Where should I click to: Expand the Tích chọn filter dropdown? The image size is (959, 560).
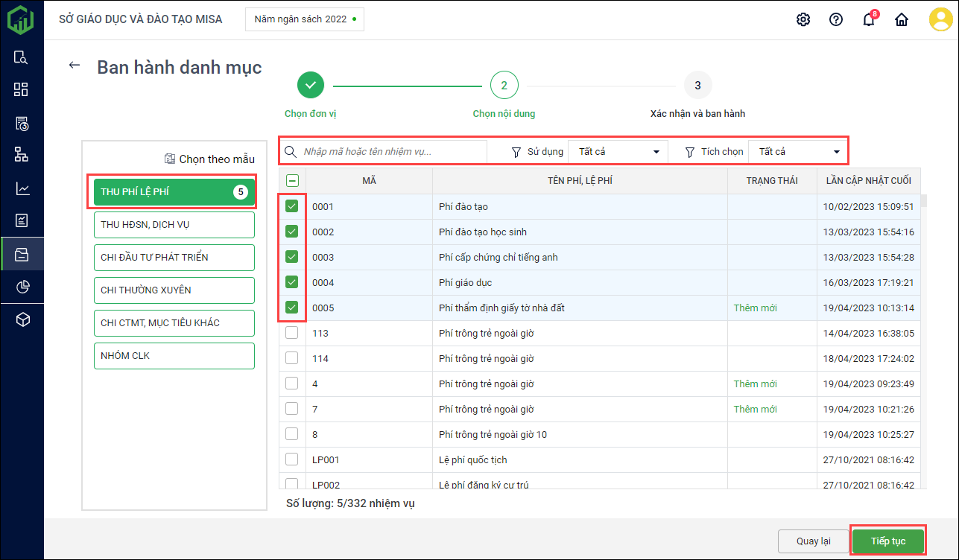pyautogui.click(x=797, y=152)
